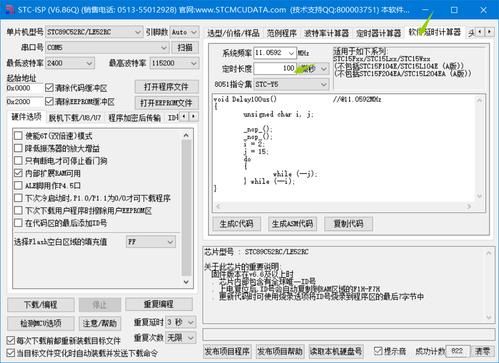Click hardware options scrollbar down arrow
Image resolution: width=499 pixels, height=363 pixels.
point(186,282)
